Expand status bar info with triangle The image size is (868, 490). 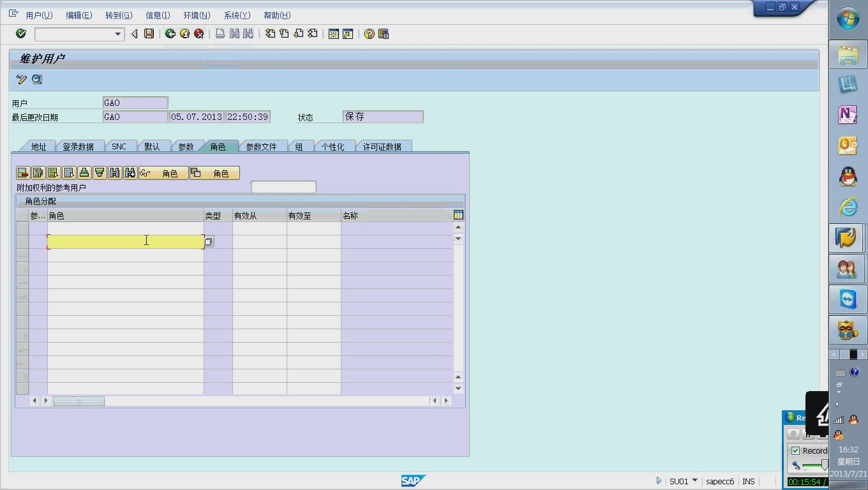(659, 480)
